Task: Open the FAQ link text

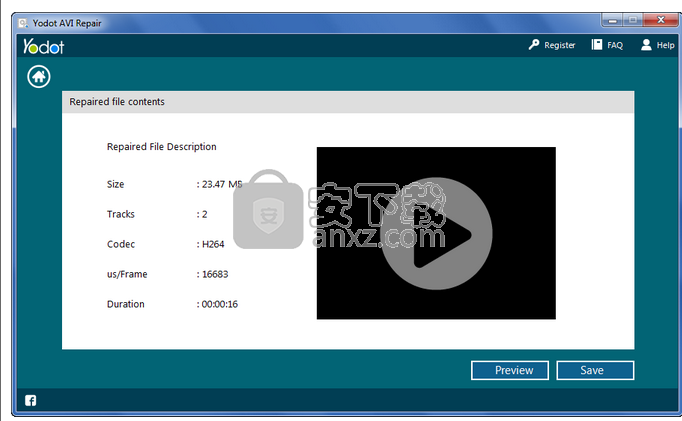Action: pos(615,45)
